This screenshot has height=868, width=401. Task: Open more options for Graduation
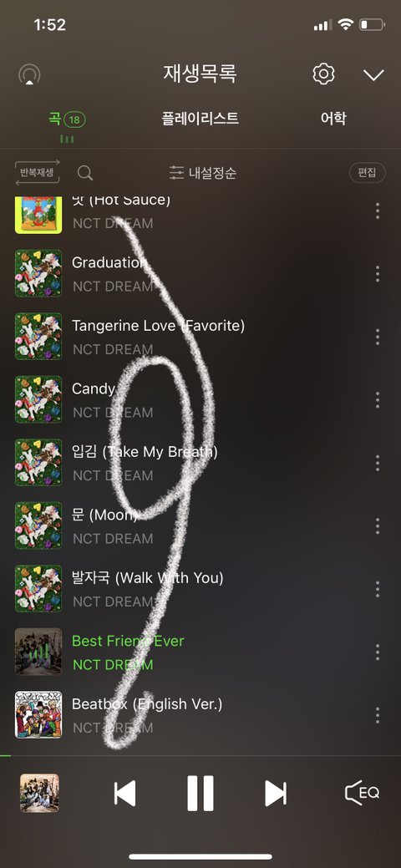(377, 273)
